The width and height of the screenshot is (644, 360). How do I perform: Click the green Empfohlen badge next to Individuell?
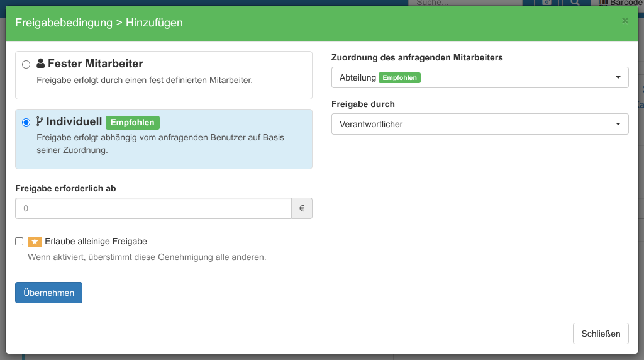(133, 122)
